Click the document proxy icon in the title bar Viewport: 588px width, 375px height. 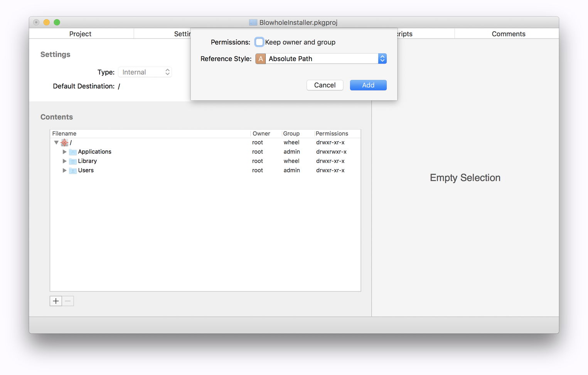[253, 22]
